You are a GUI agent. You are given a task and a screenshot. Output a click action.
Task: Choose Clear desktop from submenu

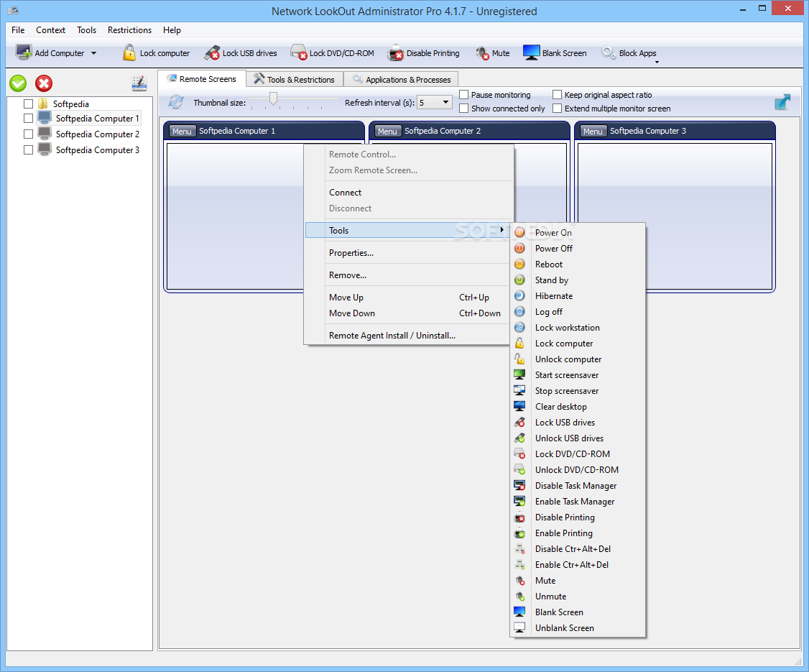(x=578, y=407)
